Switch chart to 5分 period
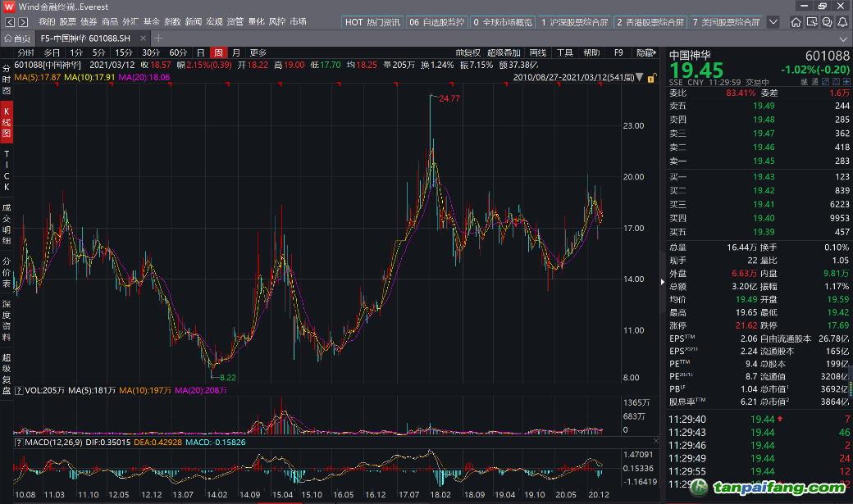This screenshot has width=853, height=504. pyautogui.click(x=98, y=52)
